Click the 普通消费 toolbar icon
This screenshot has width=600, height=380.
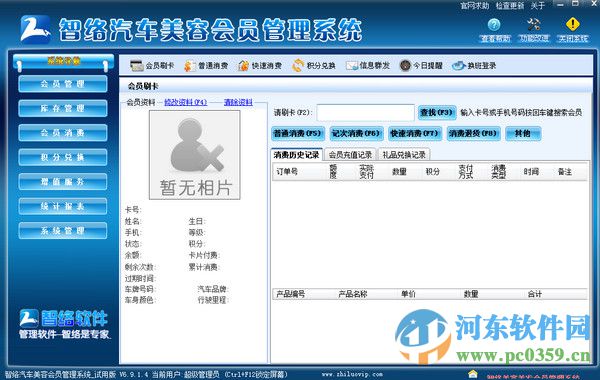pos(189,66)
